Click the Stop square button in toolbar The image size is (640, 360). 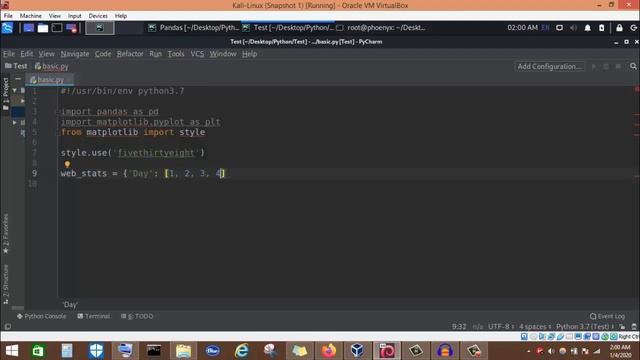coord(618,66)
